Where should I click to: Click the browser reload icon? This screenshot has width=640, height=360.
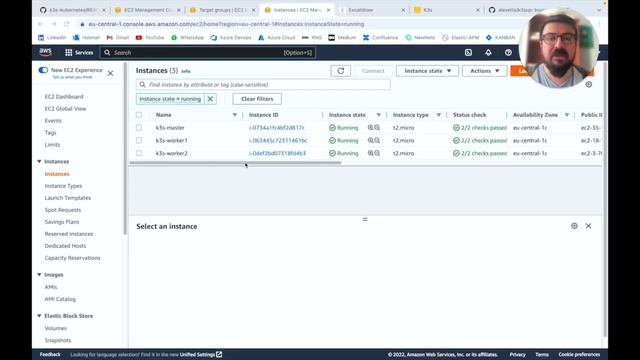(67, 24)
